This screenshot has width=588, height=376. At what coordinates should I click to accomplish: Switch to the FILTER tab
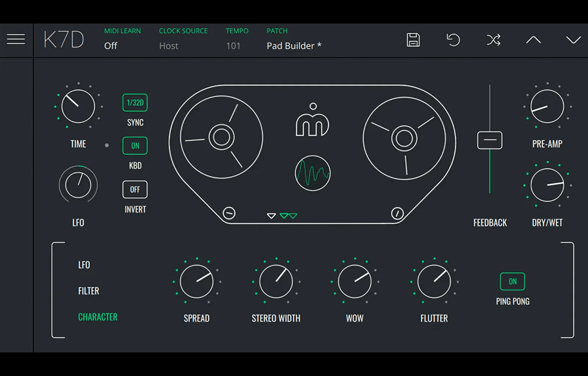pos(89,291)
